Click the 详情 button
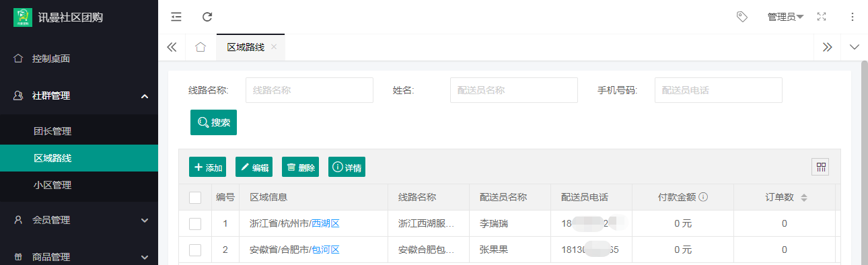 pyautogui.click(x=347, y=167)
